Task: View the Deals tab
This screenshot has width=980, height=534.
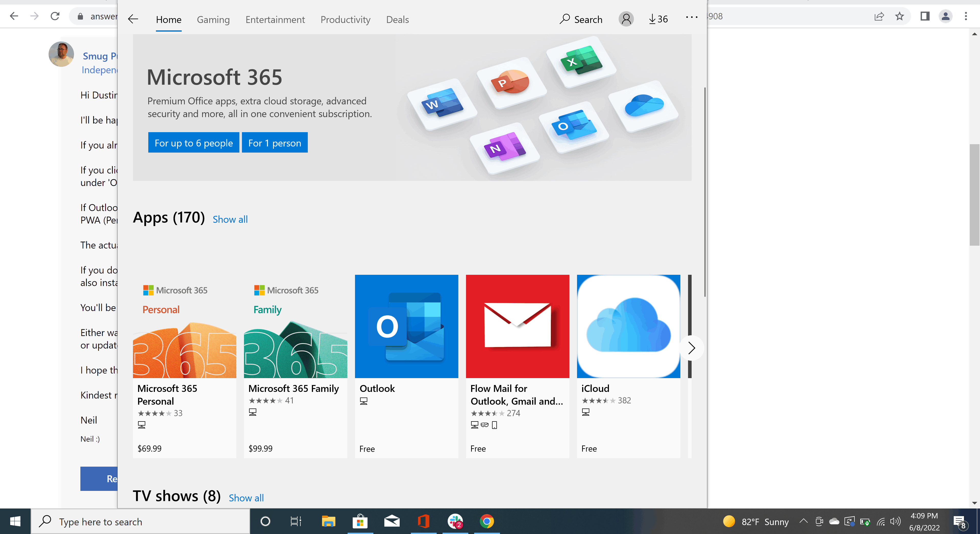Action: (398, 19)
